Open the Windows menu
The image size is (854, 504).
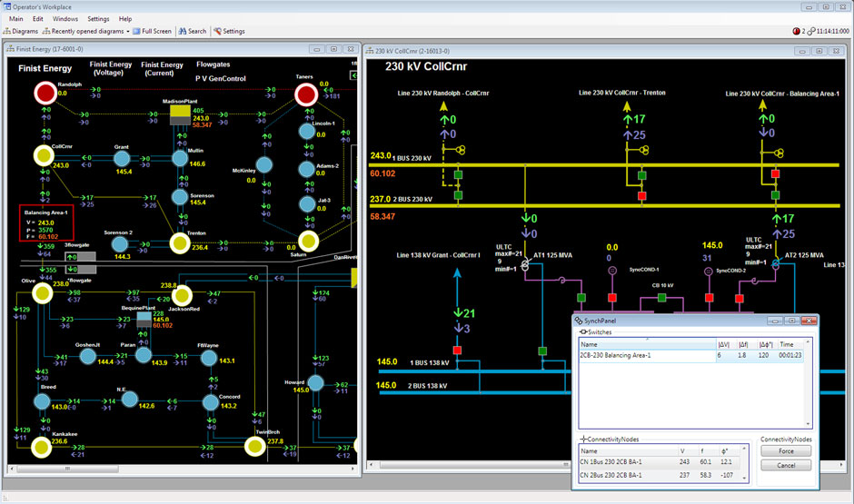point(65,18)
